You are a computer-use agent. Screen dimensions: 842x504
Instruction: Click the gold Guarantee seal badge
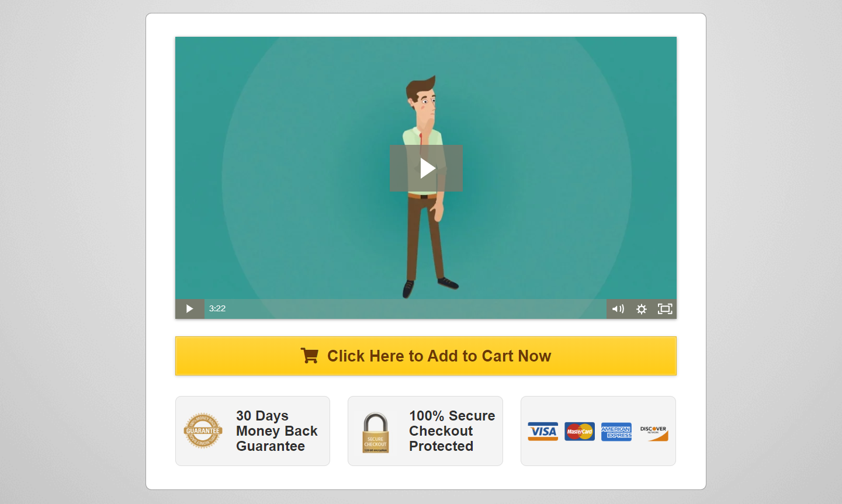tap(203, 431)
